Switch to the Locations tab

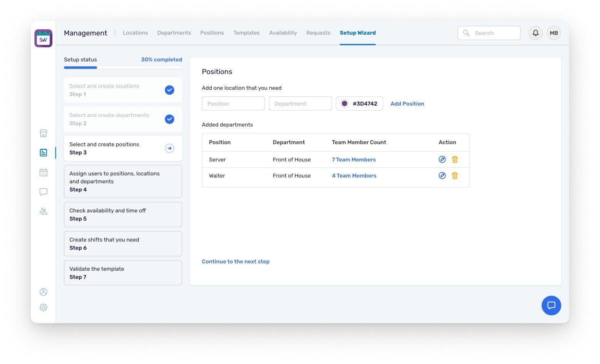[x=135, y=33]
